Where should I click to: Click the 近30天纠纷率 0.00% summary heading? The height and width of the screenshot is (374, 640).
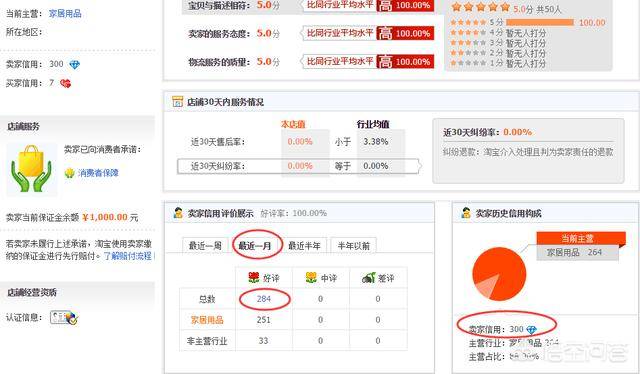(x=487, y=132)
